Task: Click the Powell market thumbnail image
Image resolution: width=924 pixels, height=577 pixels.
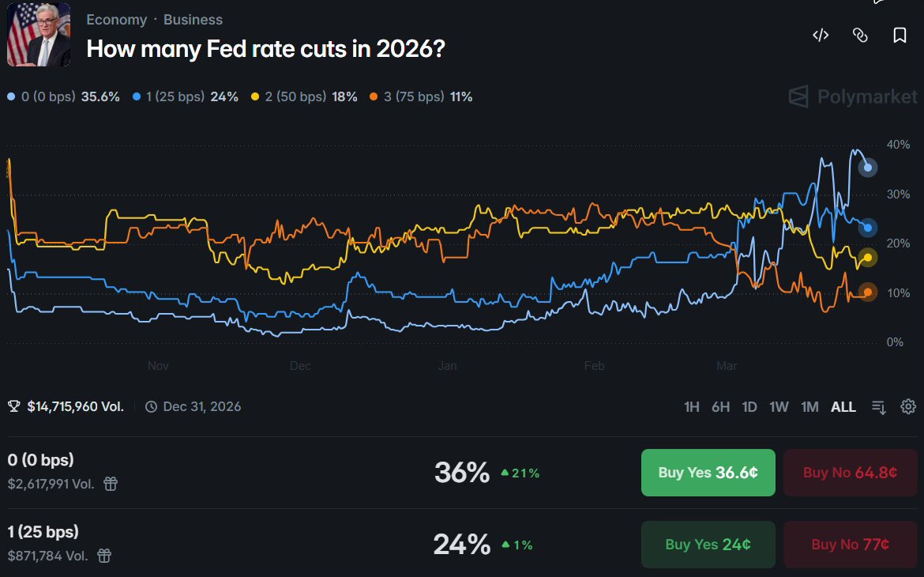Action: [39, 35]
